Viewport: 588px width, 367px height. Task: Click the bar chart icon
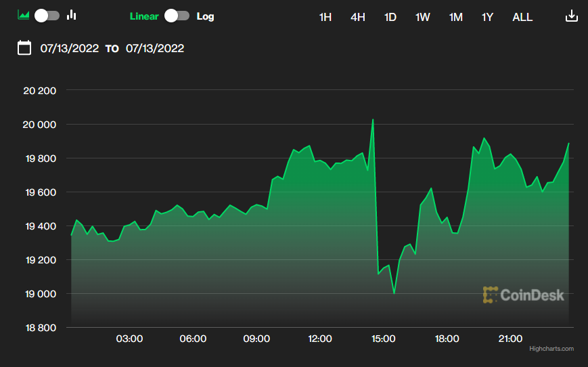tap(72, 16)
